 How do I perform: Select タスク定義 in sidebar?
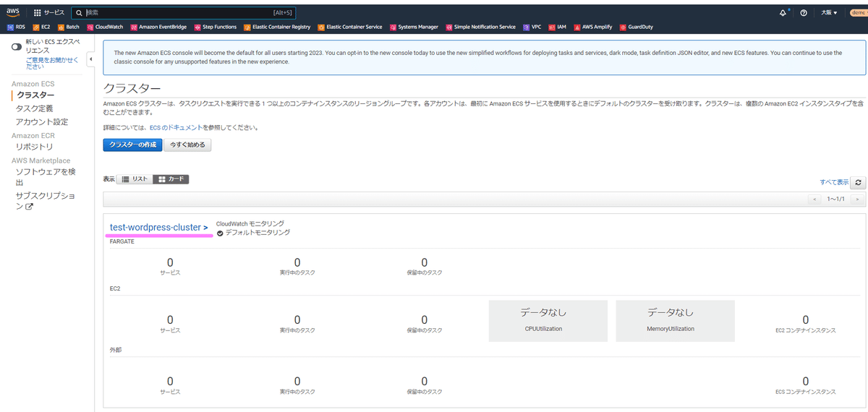pyautogui.click(x=34, y=108)
